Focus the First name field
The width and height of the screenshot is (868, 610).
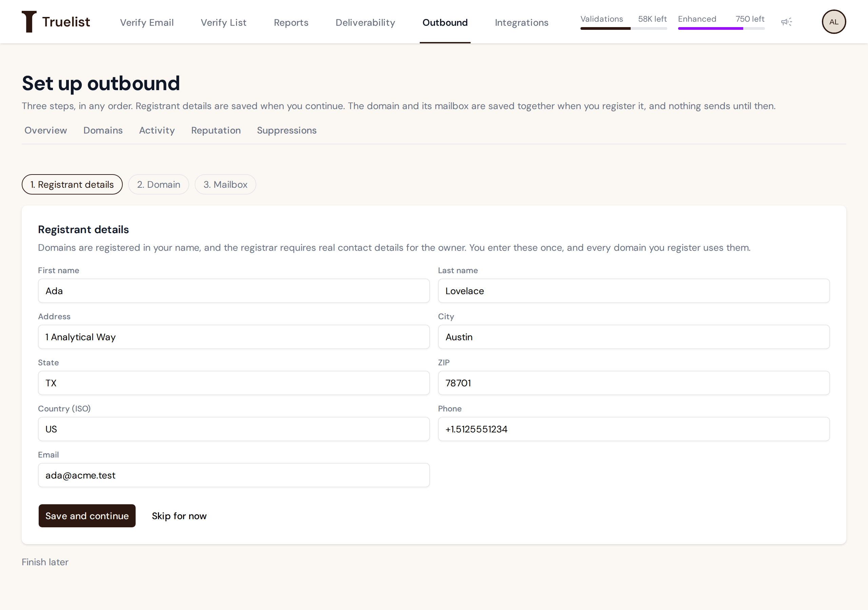pos(234,291)
